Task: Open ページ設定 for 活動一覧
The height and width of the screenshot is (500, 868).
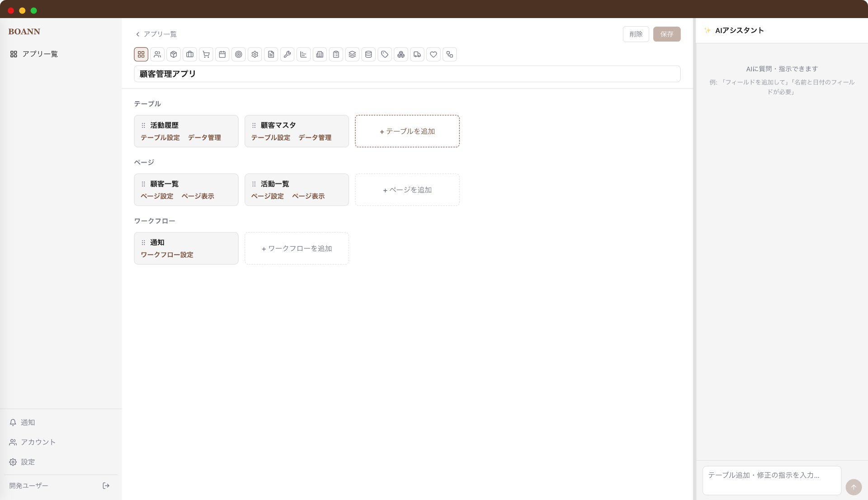Action: [x=268, y=196]
